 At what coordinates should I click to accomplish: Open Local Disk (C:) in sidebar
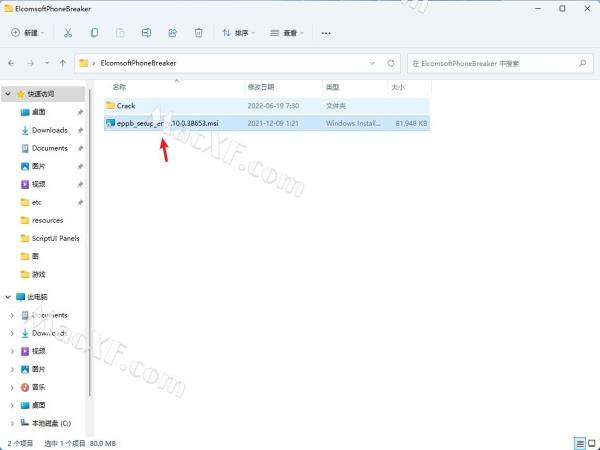[x=51, y=423]
